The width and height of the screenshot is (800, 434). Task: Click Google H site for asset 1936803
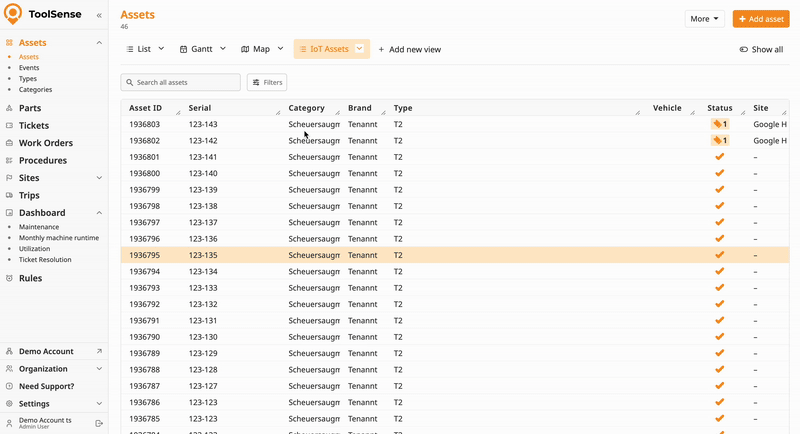coord(770,124)
